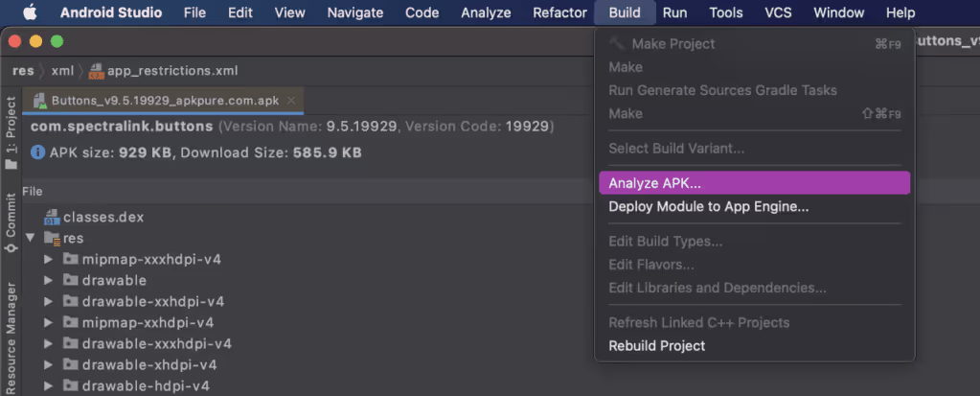Close the Buttons APK editor tab
This screenshot has height=396, width=980.
[290, 100]
